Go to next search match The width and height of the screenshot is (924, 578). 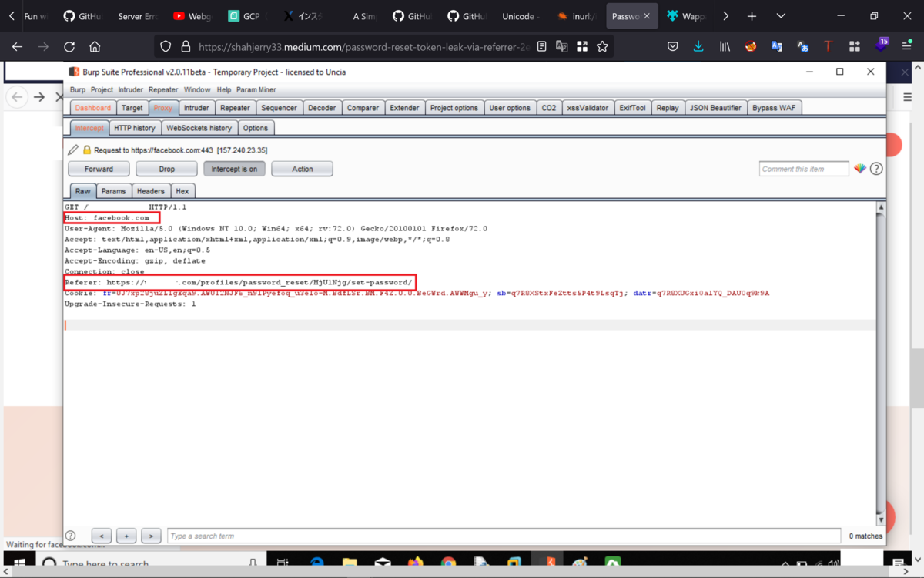pyautogui.click(x=151, y=536)
